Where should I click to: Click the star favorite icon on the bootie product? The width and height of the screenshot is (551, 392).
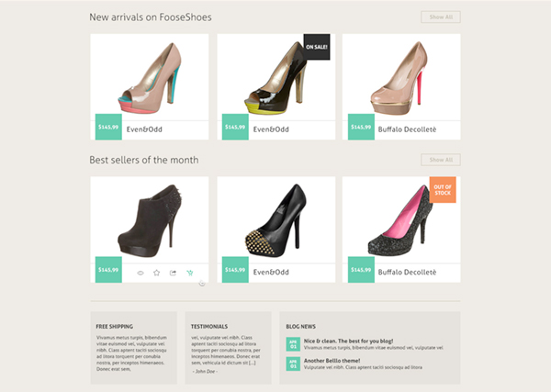point(157,273)
